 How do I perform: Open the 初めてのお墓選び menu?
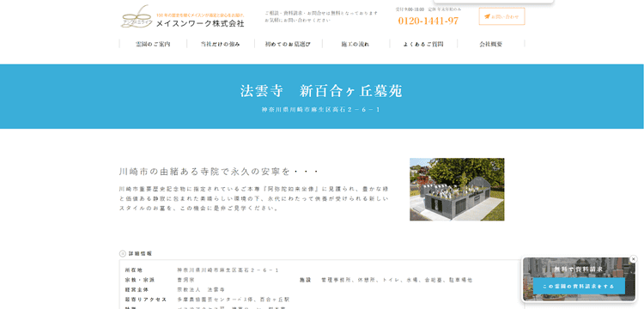(x=288, y=44)
